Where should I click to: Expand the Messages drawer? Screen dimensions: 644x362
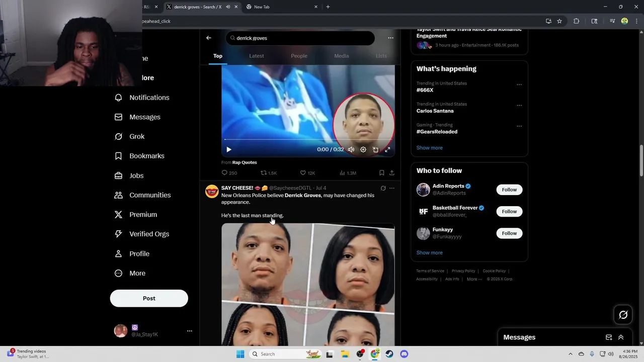(621, 337)
